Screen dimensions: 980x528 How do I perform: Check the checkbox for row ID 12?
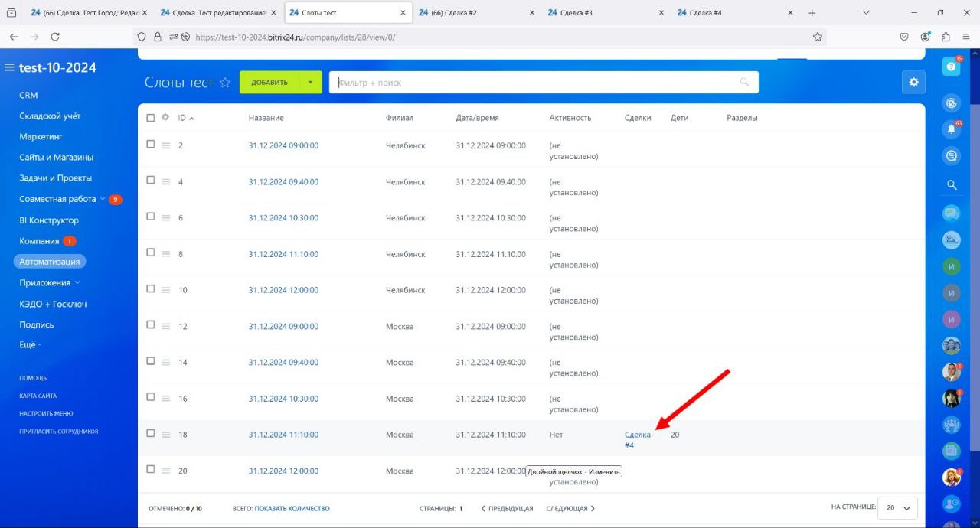tap(151, 325)
